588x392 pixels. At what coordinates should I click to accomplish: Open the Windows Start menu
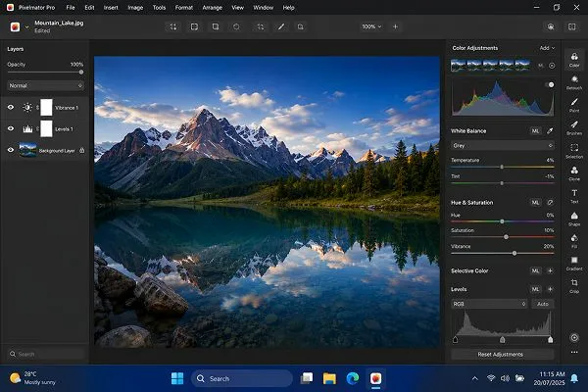(x=177, y=378)
